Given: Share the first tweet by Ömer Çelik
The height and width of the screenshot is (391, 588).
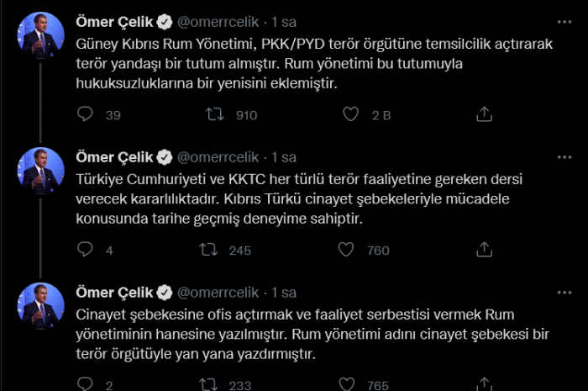Looking at the screenshot, I should 484,114.
